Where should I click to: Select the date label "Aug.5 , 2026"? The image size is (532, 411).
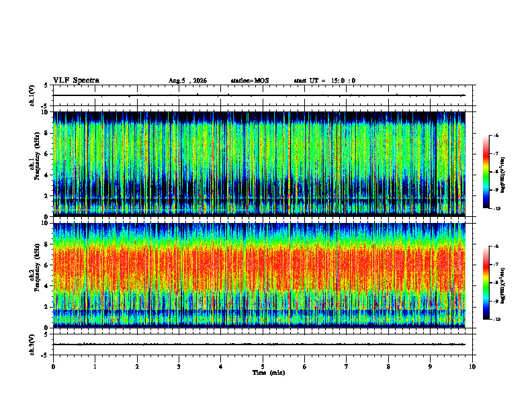tap(187, 81)
